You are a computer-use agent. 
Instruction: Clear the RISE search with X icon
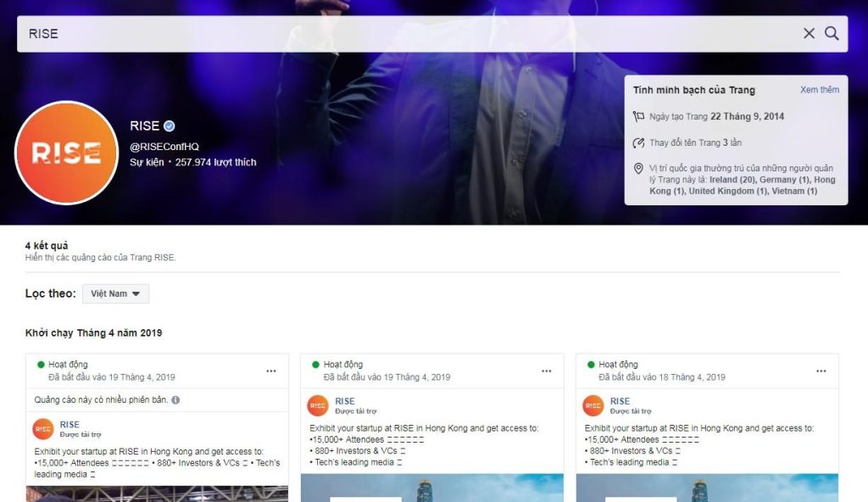[809, 33]
